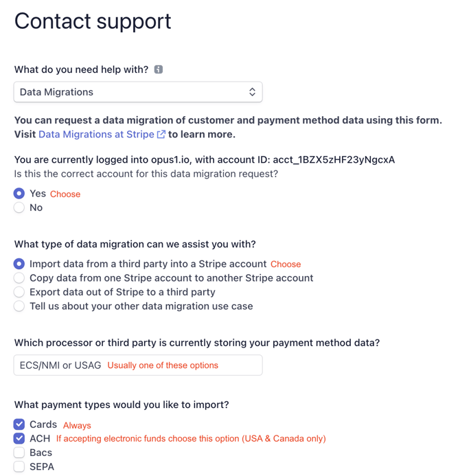Uncheck the ACH checkbox

19,438
